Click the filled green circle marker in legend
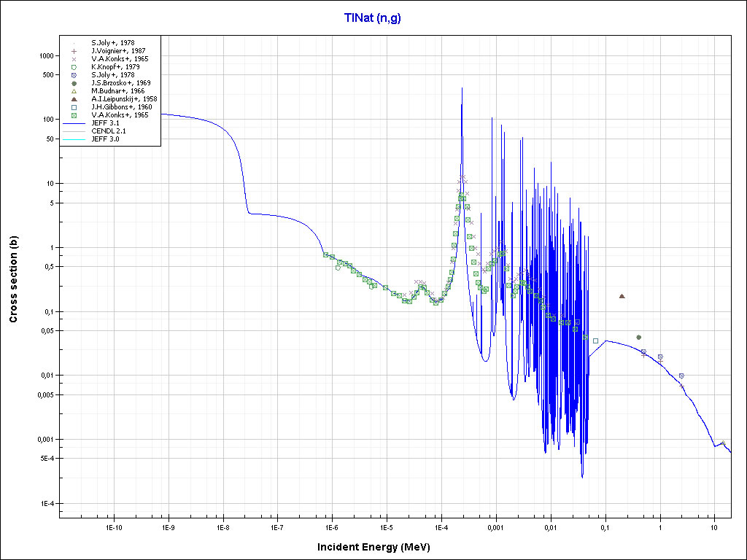 tap(74, 83)
